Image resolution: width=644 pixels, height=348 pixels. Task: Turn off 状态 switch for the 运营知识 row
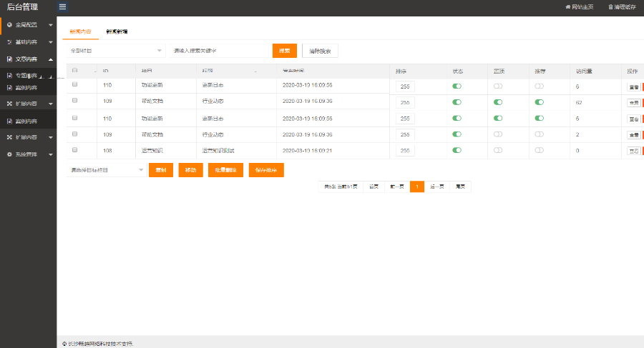coord(457,151)
